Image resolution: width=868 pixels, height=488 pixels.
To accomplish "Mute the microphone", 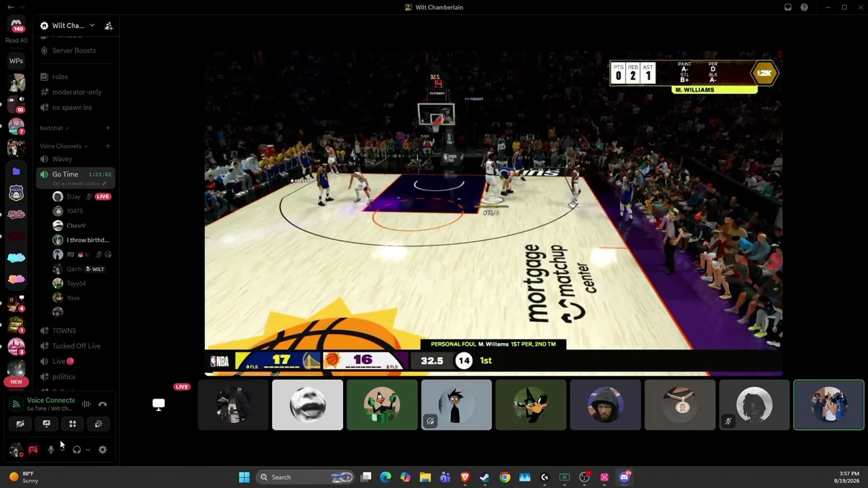I will click(51, 449).
